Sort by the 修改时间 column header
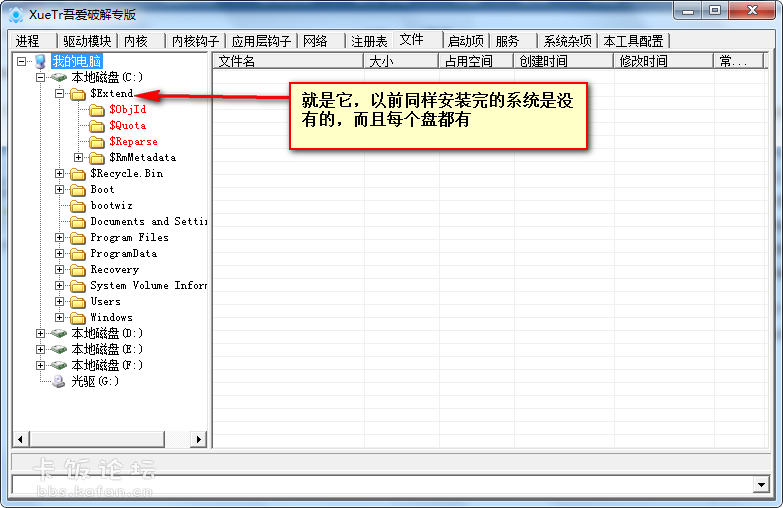Screen dimensions: 783x508 click(663, 61)
